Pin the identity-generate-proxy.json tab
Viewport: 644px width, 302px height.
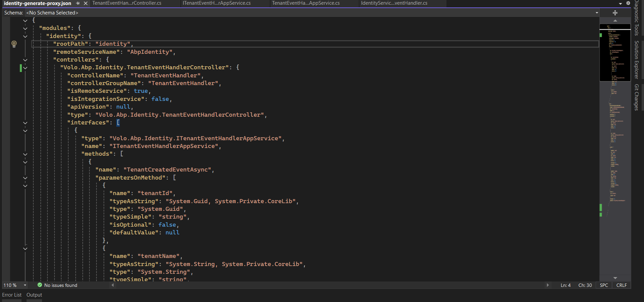pos(78,3)
